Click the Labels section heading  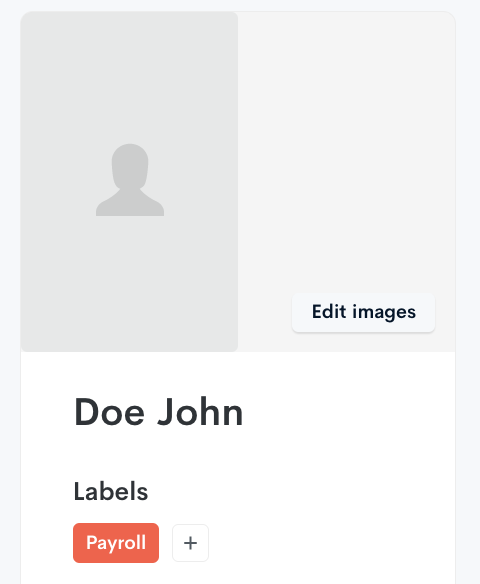tap(111, 492)
